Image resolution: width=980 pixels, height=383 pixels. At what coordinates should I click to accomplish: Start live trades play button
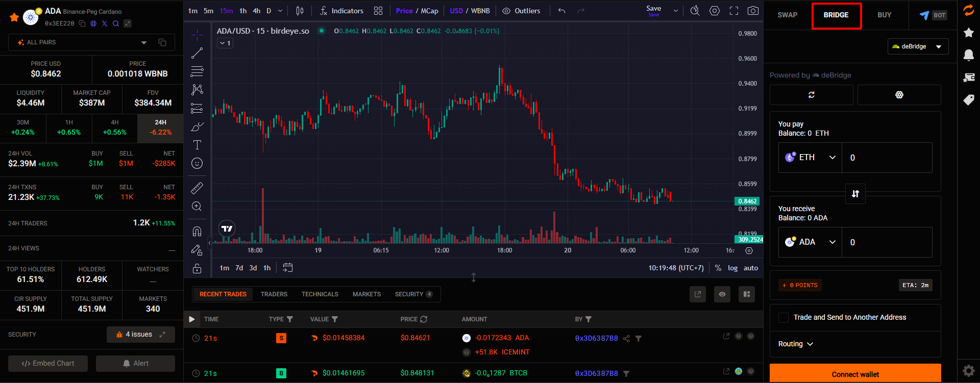coord(192,319)
